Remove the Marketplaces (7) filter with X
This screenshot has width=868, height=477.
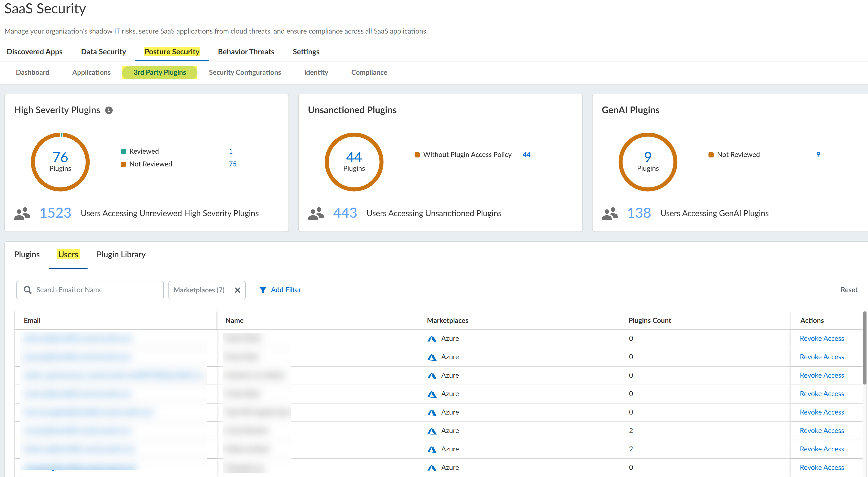pos(237,290)
